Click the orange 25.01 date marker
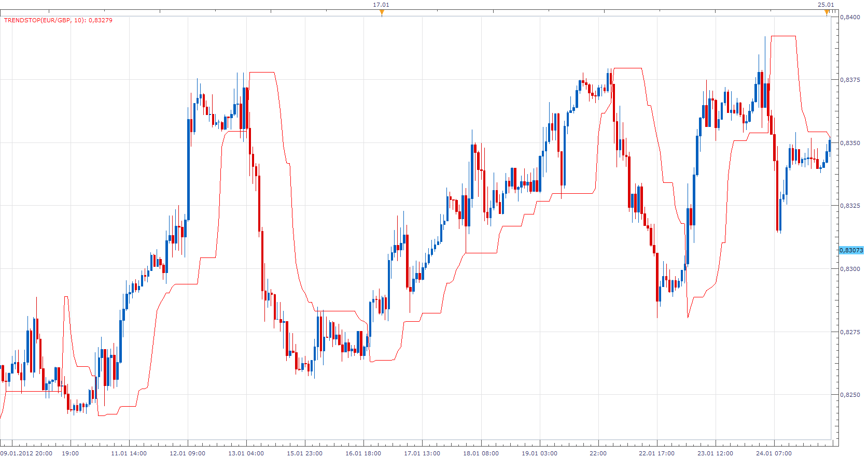Image resolution: width=868 pixels, height=459 pixels. tap(827, 12)
